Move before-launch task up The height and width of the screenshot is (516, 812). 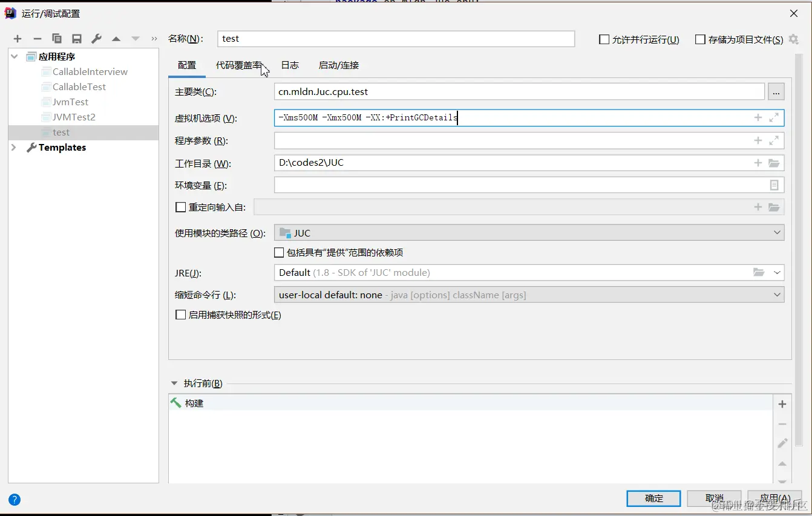(782, 464)
